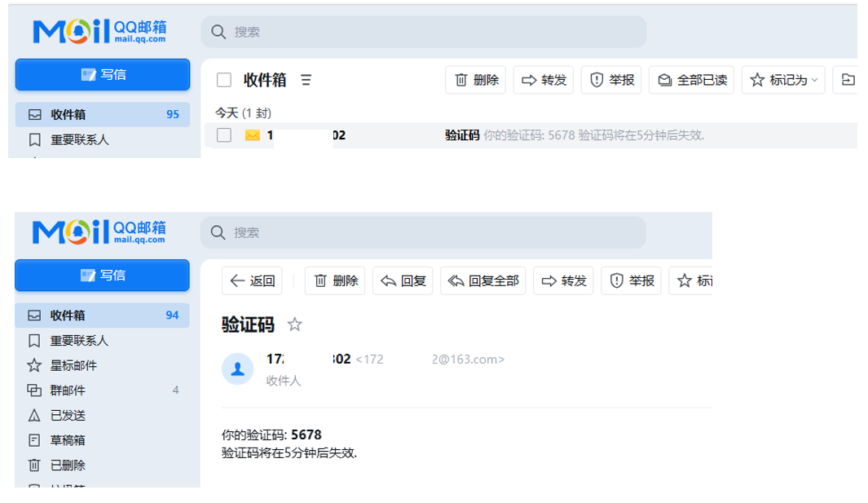Click 回复全部 reply-all button
This screenshot has width=868, height=503.
483,281
